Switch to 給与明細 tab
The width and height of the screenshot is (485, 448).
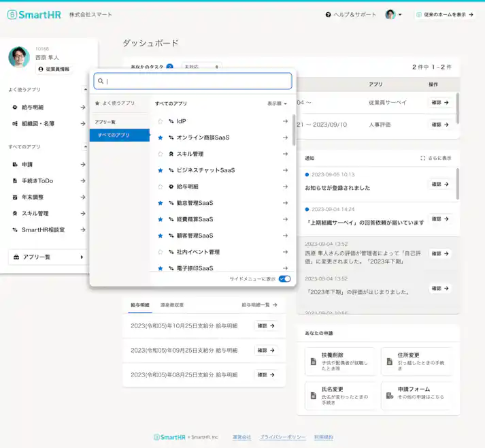(140, 305)
